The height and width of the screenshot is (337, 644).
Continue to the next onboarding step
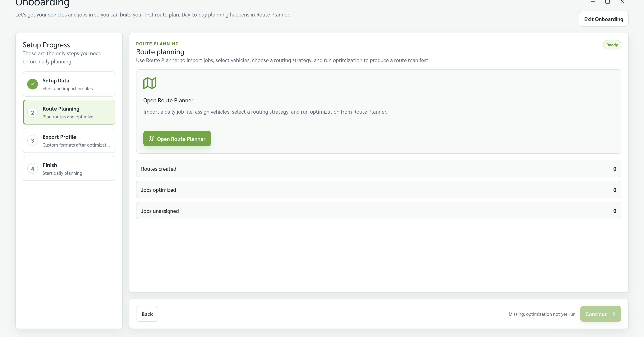[x=600, y=314]
